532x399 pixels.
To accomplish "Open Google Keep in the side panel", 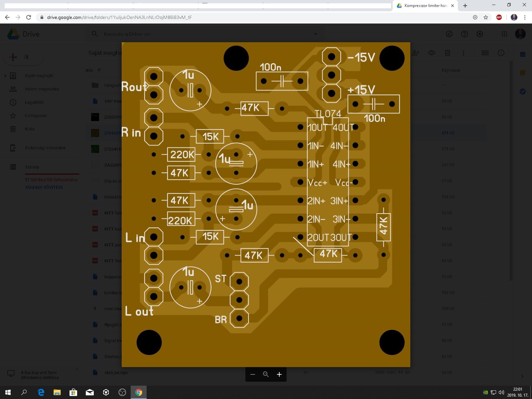I will [x=523, y=73].
